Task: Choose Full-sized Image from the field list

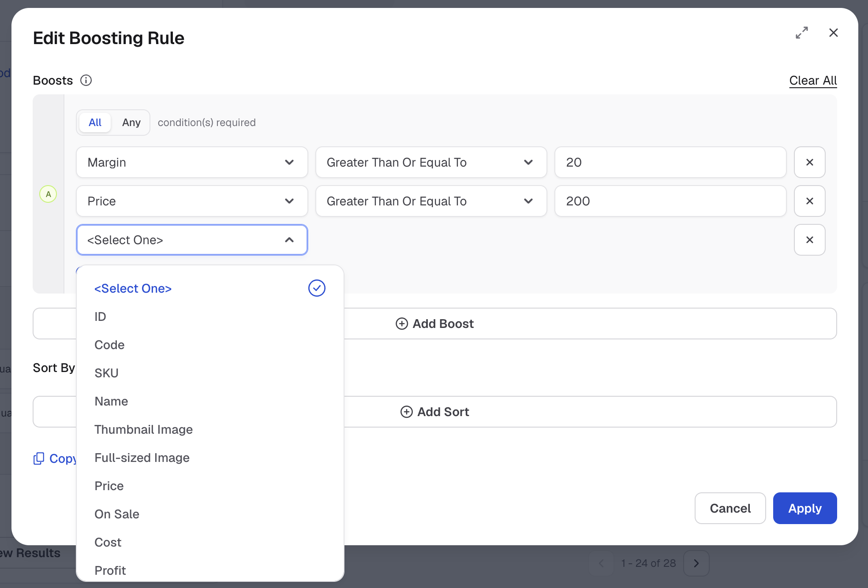Action: tap(210, 458)
